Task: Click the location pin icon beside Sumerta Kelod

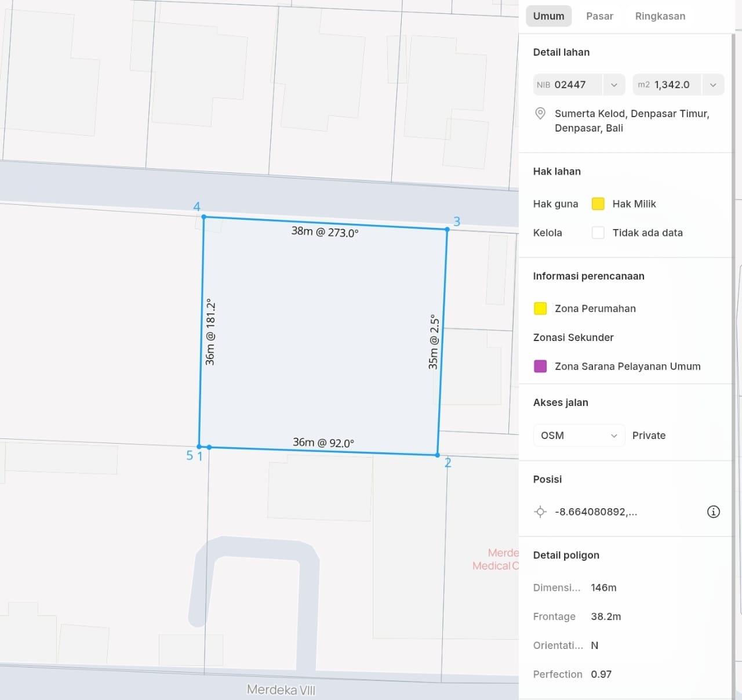Action: 540,114
